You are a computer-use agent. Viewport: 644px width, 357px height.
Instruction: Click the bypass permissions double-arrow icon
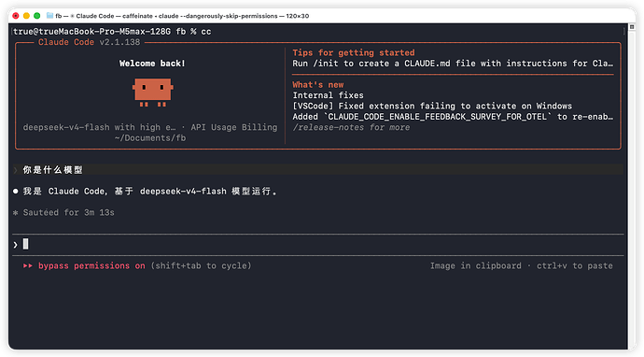click(x=27, y=265)
